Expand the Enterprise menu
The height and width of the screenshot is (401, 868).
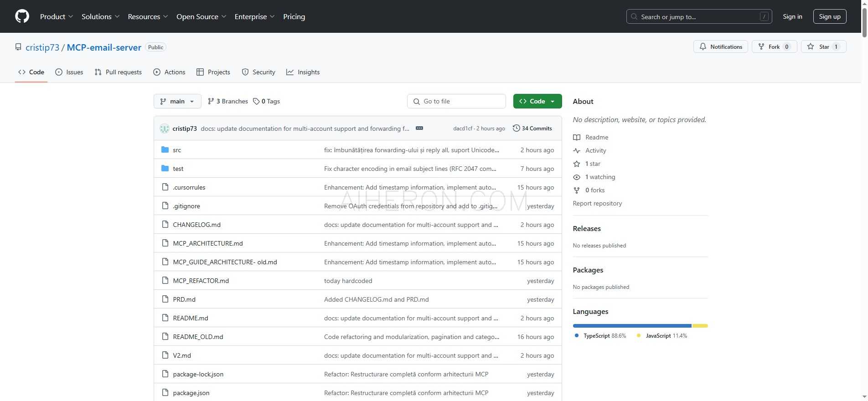(x=254, y=16)
